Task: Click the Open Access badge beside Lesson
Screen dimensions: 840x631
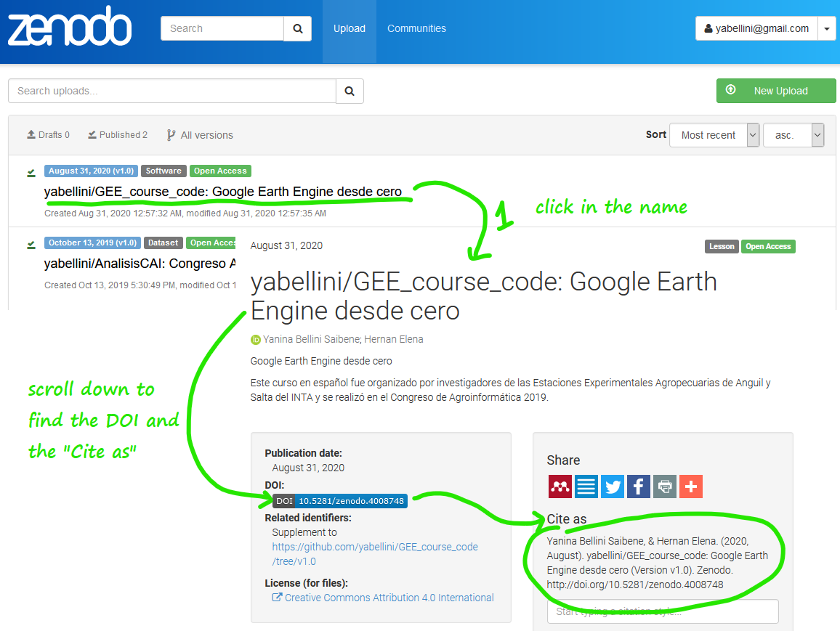Action: click(x=768, y=246)
